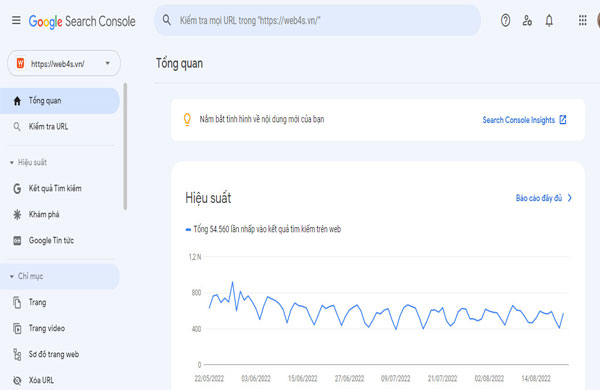Click the sitemap icon
This screenshot has height=390, width=600.
[x=17, y=354]
